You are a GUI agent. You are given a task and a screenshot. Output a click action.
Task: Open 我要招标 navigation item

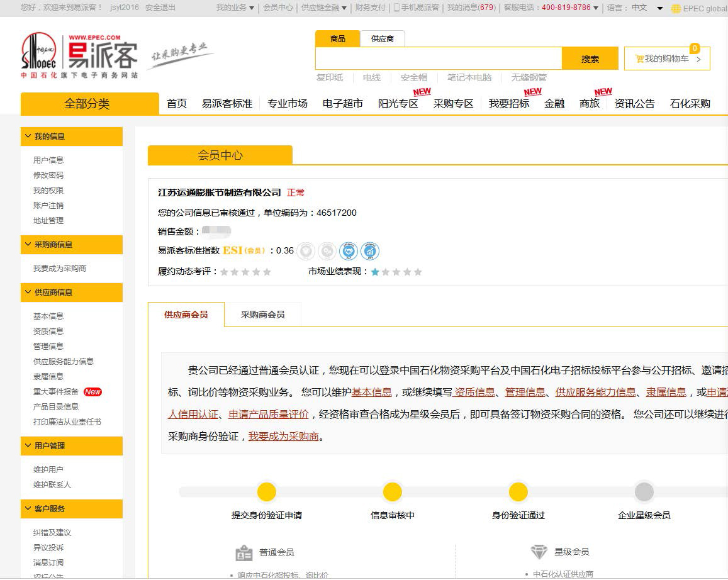(x=509, y=103)
